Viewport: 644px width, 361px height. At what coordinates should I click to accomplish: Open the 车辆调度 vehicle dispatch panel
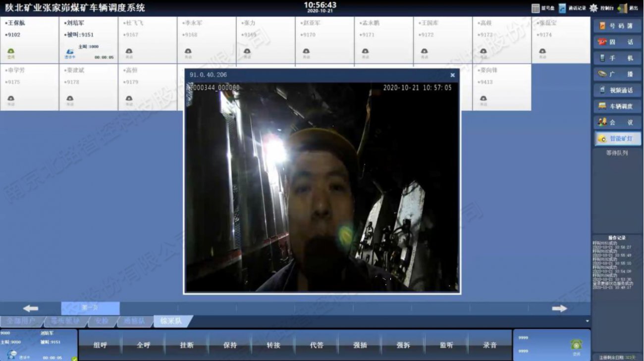[x=617, y=106]
